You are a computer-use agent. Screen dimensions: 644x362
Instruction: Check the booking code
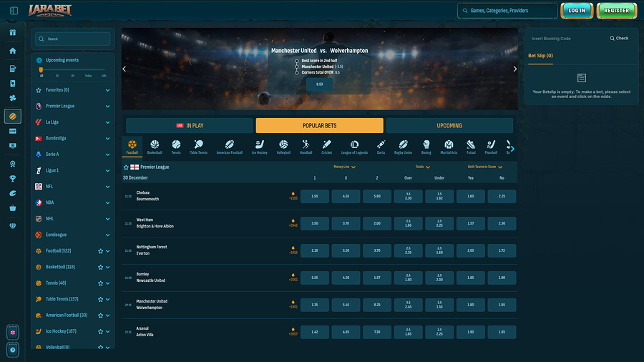point(619,38)
